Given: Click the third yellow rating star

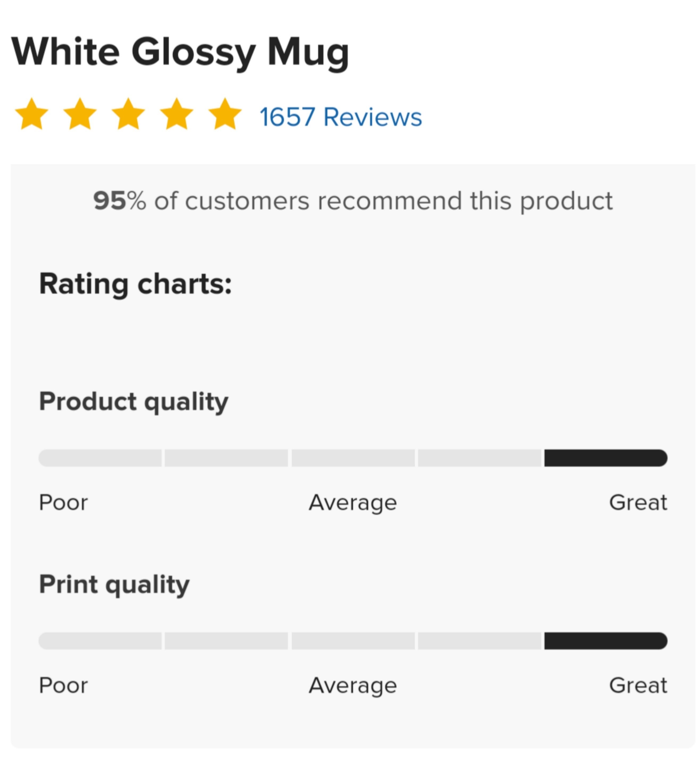Looking at the screenshot, I should click(x=129, y=114).
